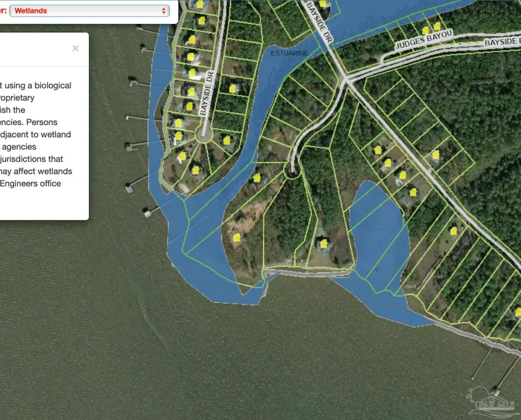Screen dimensions: 521x420
Task: Click the disclaimer text in the popup
Action: click(x=35, y=134)
